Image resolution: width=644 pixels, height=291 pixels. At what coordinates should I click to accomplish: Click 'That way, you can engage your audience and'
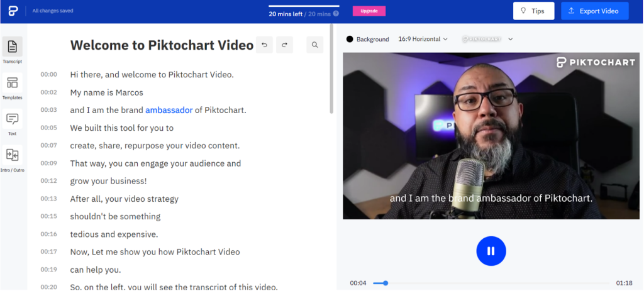156,163
